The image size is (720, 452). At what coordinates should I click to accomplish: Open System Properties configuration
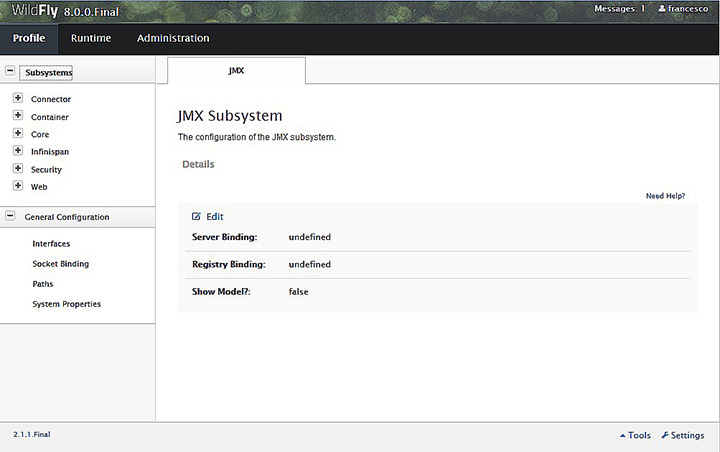tap(67, 304)
